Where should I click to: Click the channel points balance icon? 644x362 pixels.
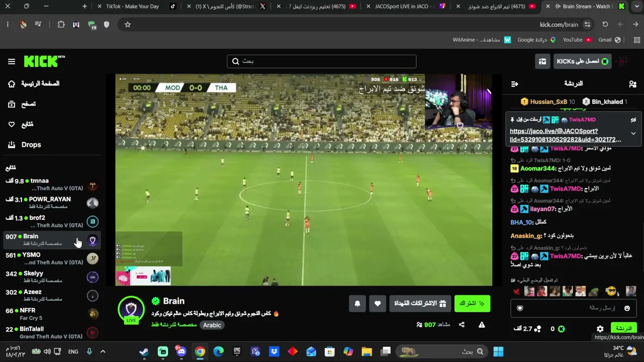(537, 329)
